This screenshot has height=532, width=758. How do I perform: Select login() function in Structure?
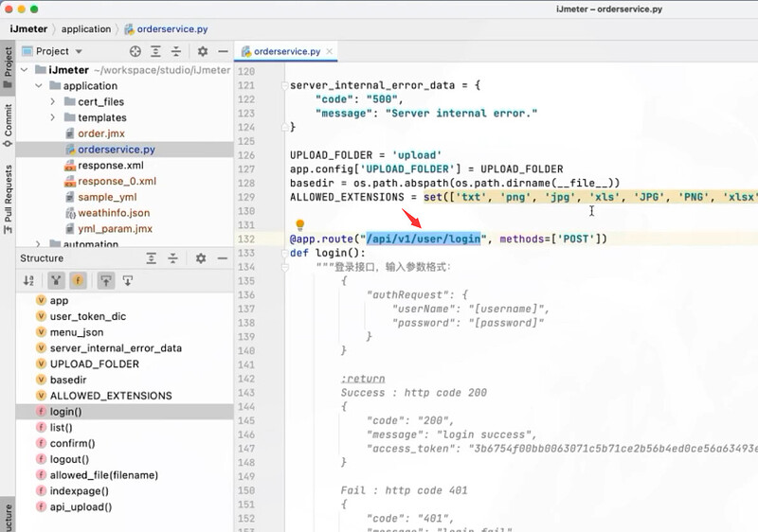pos(65,412)
